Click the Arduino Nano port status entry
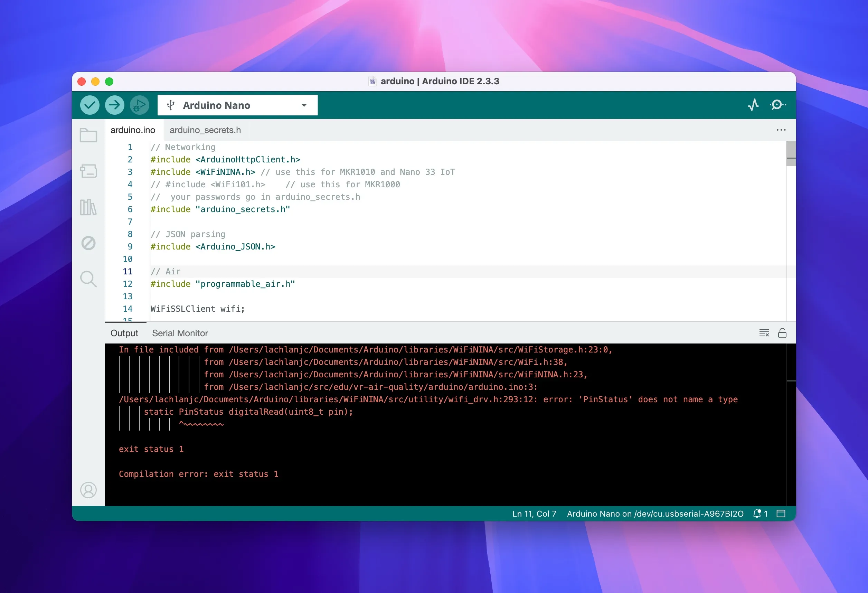The height and width of the screenshot is (593, 868). tap(655, 514)
